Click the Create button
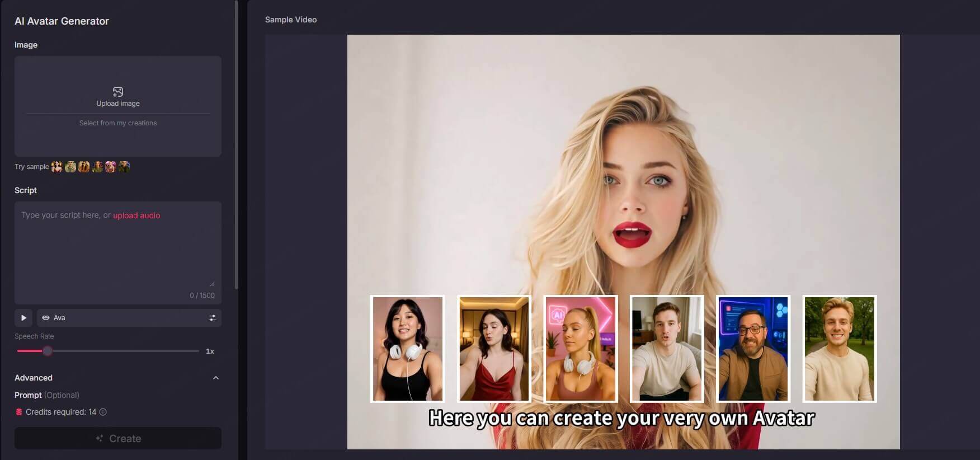This screenshot has width=980, height=460. [x=118, y=438]
